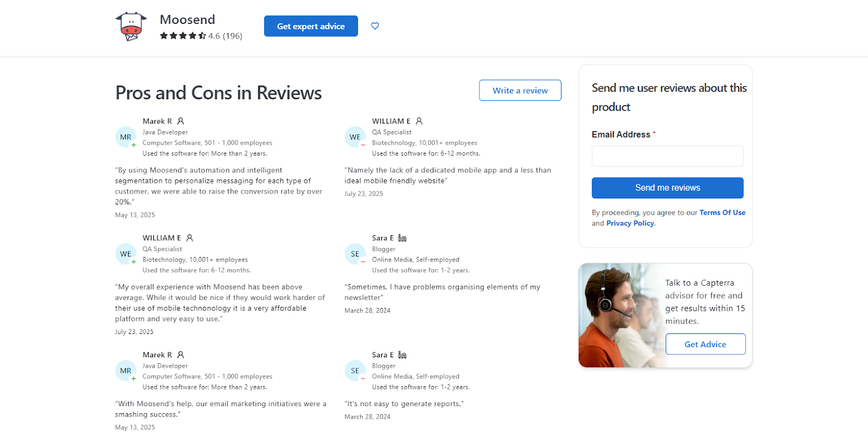Screen dimensions: 868x437
Task: Open LinkedIn icon on Sara E's reports review
Action: tap(402, 355)
